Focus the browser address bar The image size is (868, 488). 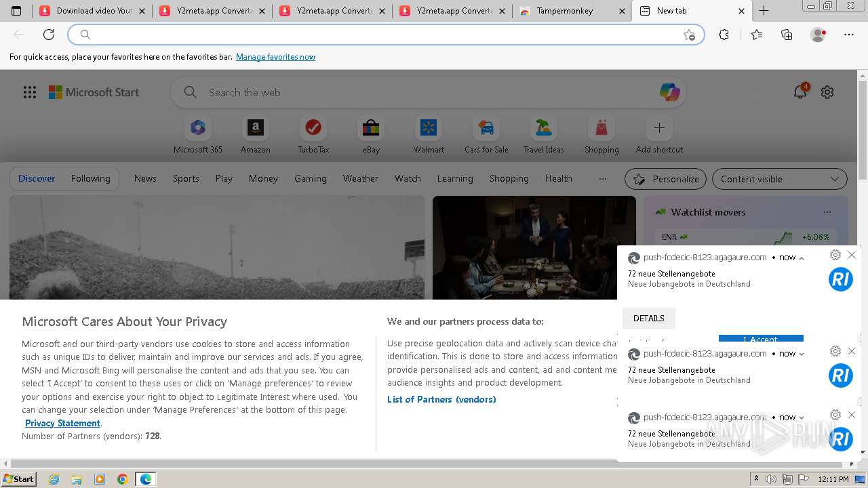click(386, 35)
